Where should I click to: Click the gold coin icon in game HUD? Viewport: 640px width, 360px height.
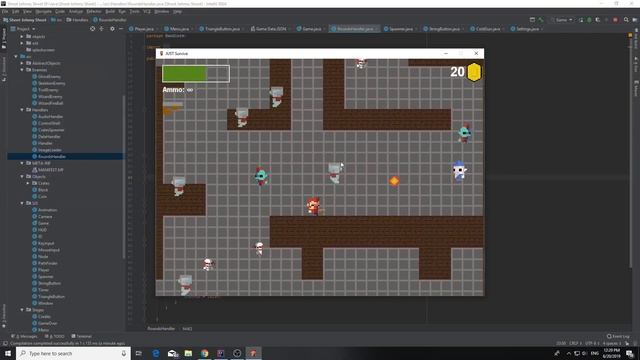coord(474,72)
